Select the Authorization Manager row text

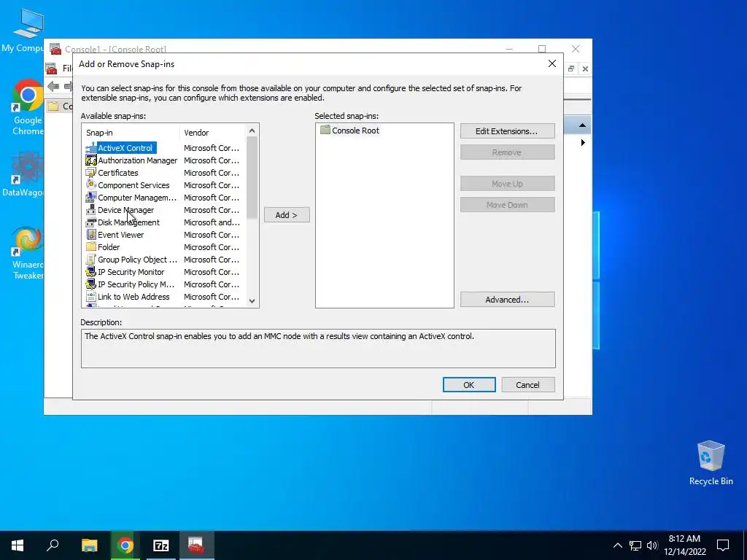coord(137,160)
